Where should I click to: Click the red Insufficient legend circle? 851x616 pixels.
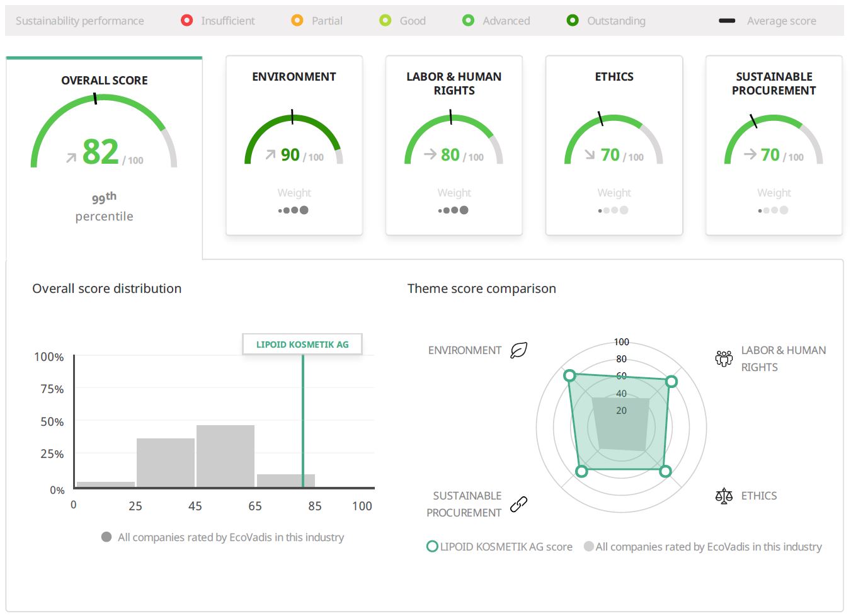click(186, 20)
